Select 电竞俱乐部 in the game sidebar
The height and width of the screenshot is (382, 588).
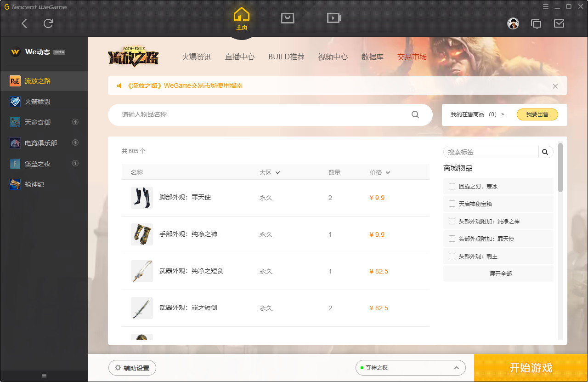click(44, 143)
